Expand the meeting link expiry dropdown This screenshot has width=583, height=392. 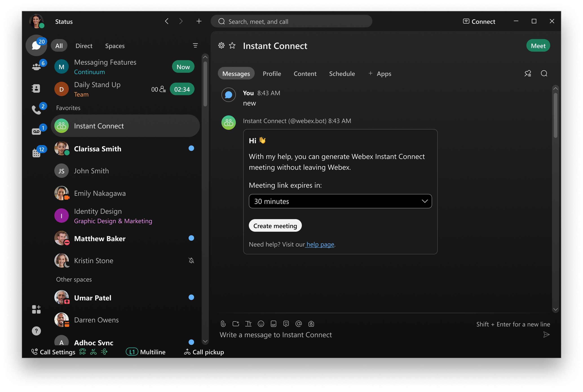click(x=340, y=201)
